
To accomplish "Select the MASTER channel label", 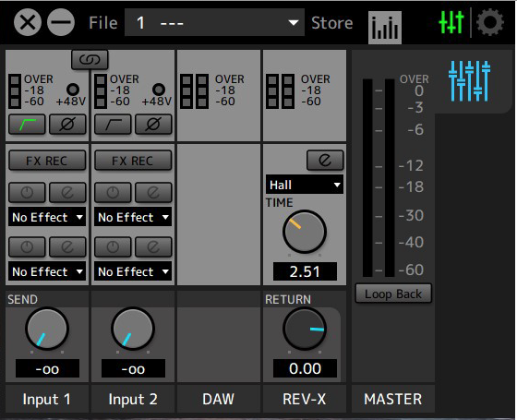I will tap(392, 399).
